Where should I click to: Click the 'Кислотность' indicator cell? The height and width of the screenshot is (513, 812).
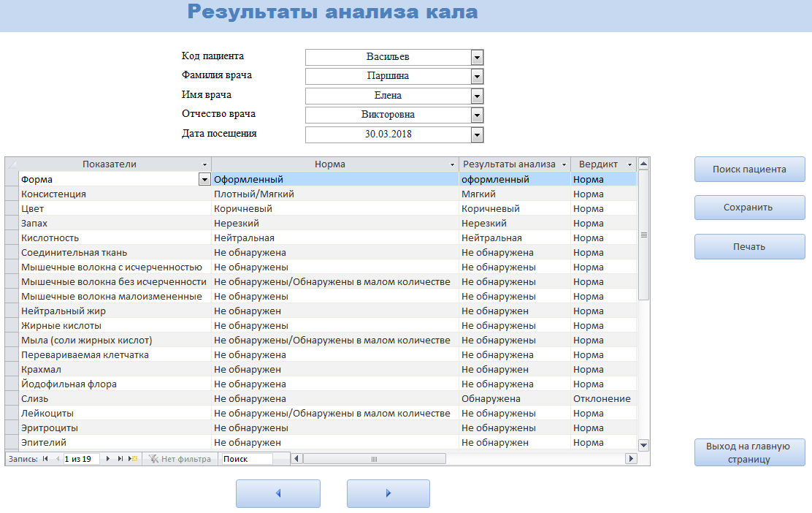[115, 237]
